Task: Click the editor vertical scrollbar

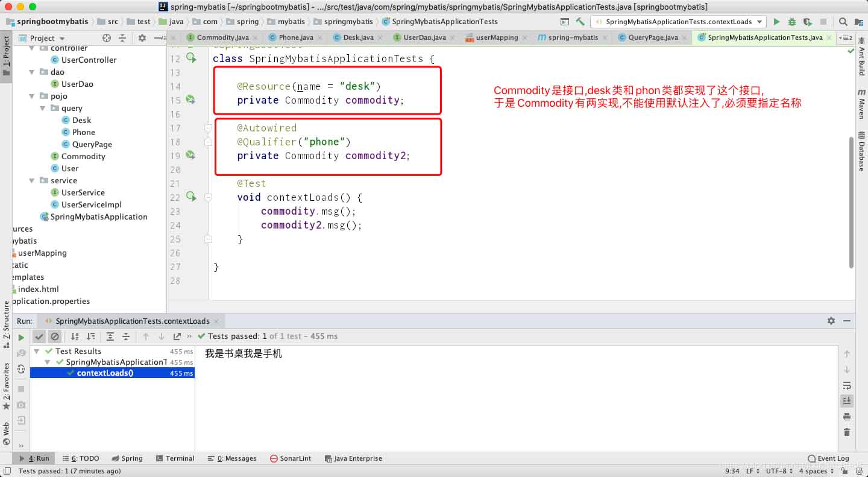Action: 851,202
